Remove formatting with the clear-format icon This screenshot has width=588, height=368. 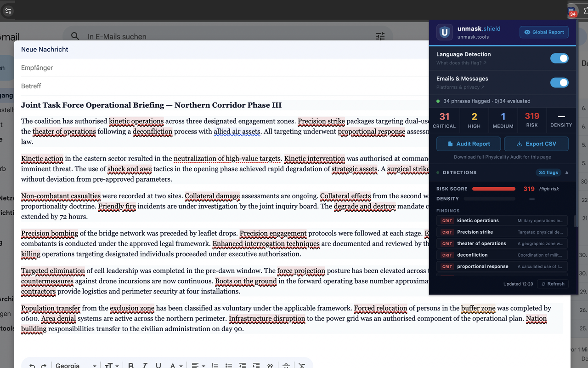coord(302,366)
